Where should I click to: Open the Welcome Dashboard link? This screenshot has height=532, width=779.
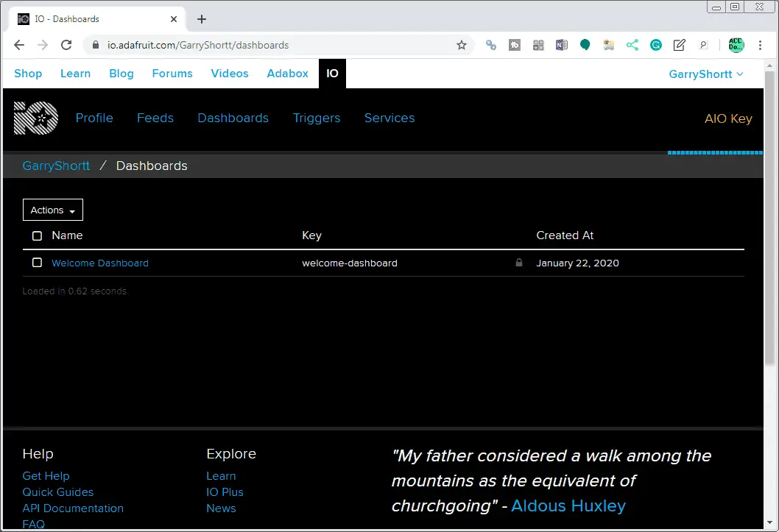point(100,263)
